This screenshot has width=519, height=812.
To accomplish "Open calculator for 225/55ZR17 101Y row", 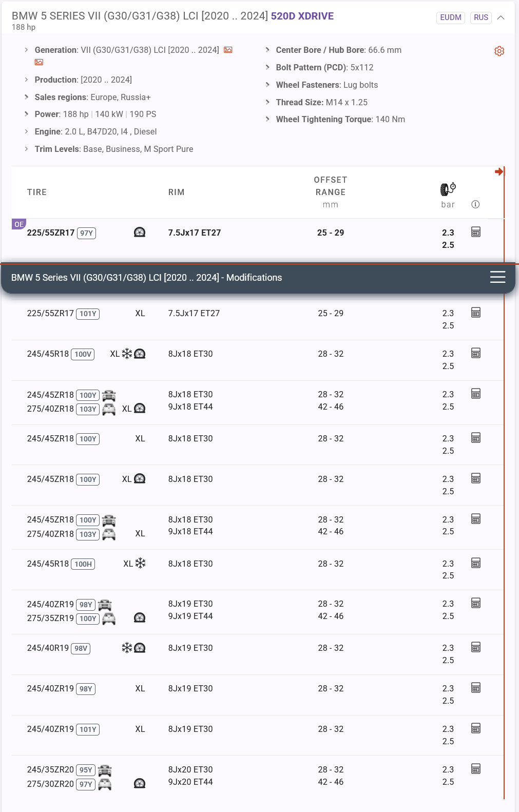I will pos(476,313).
